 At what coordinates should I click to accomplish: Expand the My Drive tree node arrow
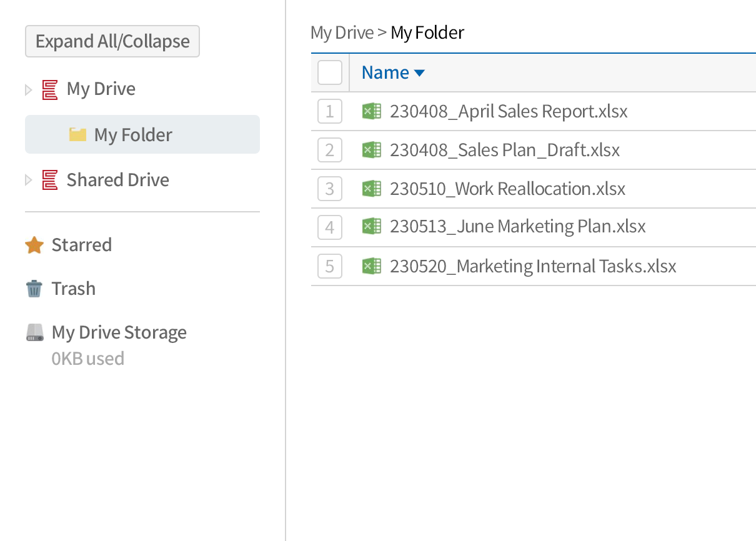point(28,90)
